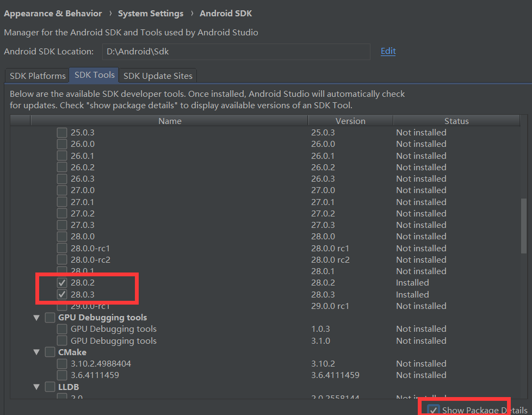Open the SDK Update Sites tab
532x415 pixels.
pos(157,76)
